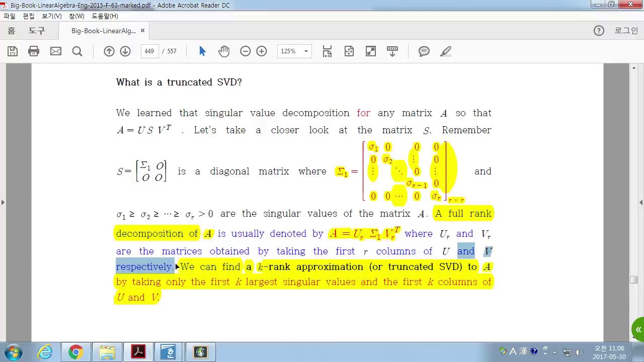Open Read mode download-style icon
The image size is (644, 362).
coord(392,51)
